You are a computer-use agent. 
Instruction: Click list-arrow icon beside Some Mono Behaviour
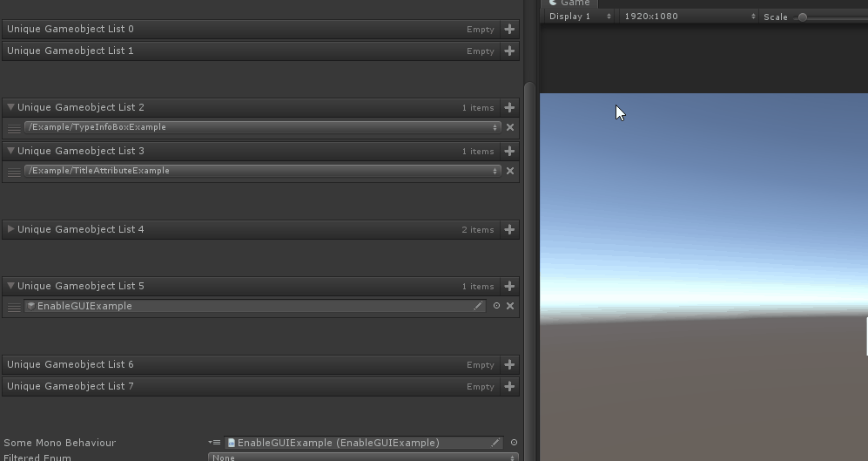pos(214,442)
